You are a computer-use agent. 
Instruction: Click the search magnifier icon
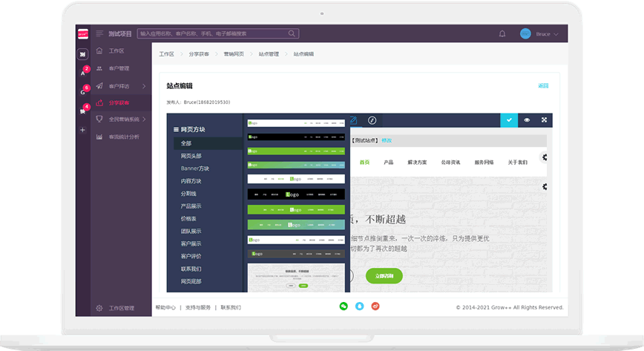click(292, 33)
